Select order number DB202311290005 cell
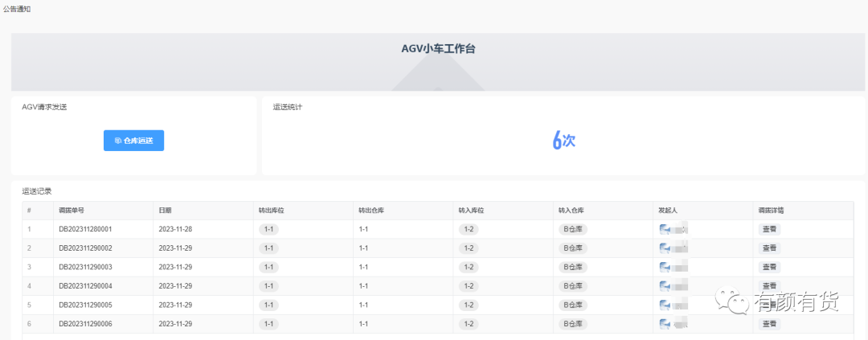 [85, 305]
